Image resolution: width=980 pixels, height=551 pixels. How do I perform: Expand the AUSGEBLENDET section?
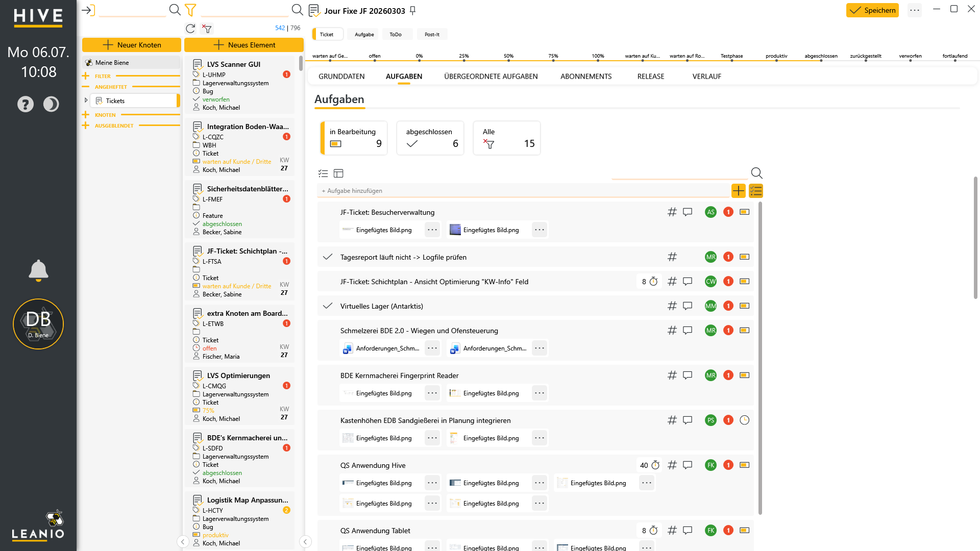(85, 126)
